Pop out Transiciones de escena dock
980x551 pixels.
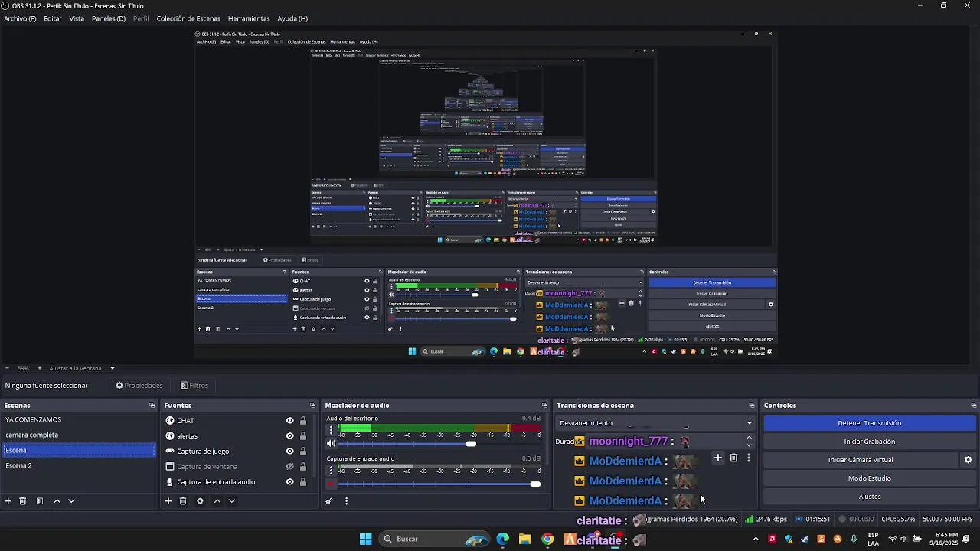[x=752, y=406]
